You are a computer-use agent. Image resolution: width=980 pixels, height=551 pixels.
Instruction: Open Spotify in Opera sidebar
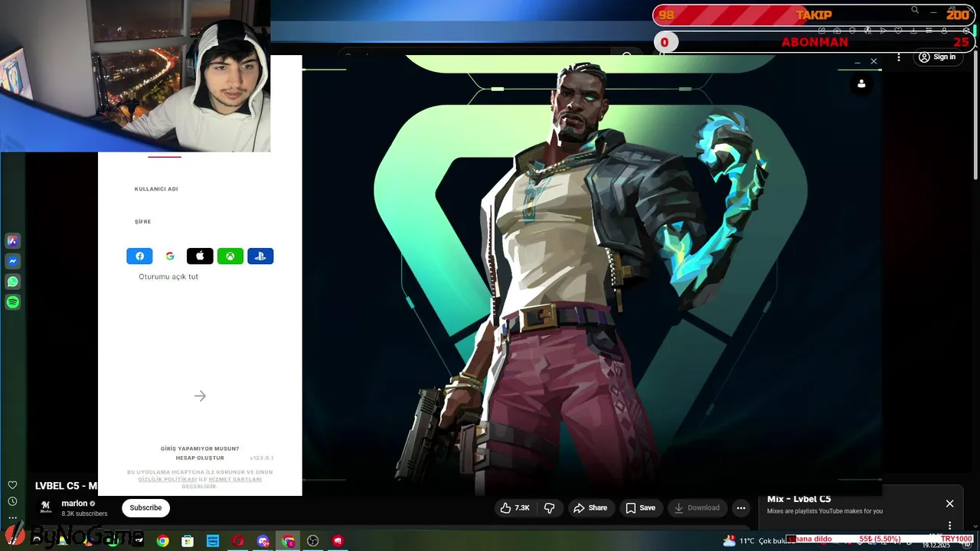(x=12, y=302)
